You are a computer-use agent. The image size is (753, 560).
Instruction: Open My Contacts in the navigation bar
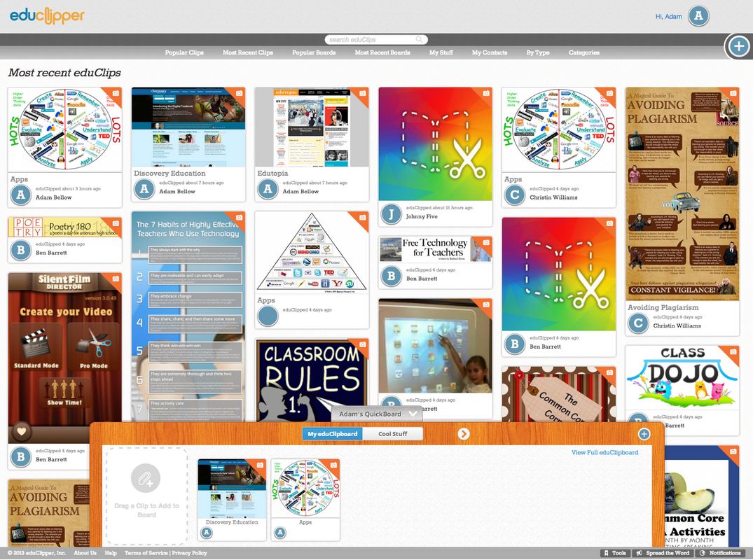[489, 52]
